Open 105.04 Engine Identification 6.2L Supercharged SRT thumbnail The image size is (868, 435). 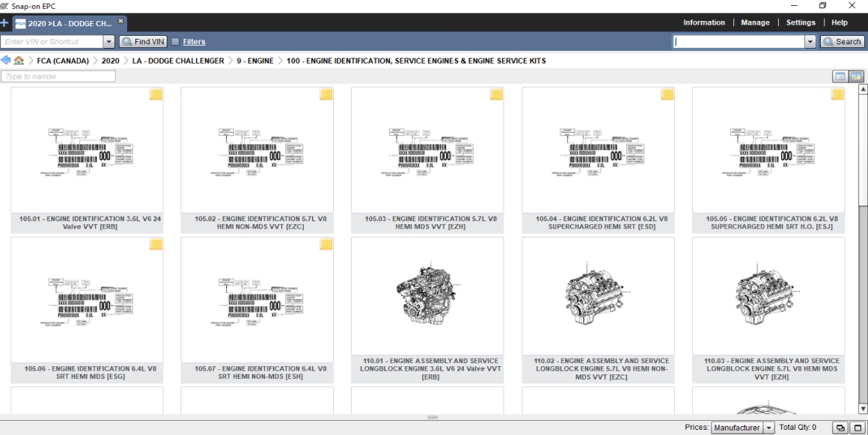coord(598,150)
